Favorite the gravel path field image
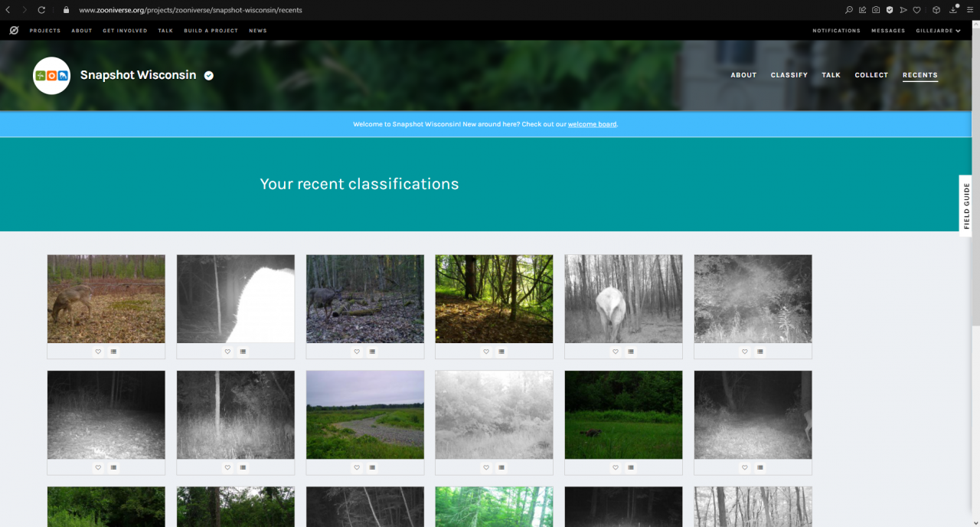This screenshot has width=980, height=527. click(x=357, y=467)
